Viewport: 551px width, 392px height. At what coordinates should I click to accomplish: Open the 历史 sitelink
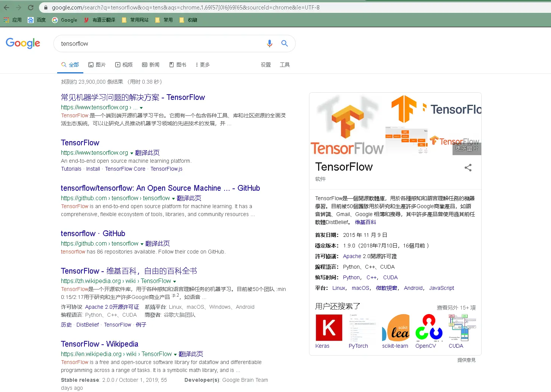(x=66, y=325)
